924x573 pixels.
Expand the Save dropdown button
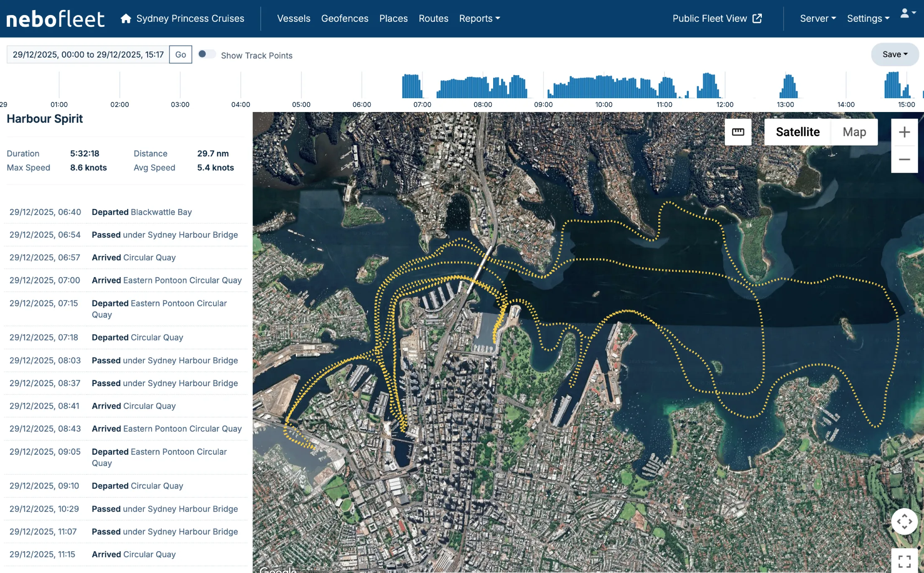894,54
